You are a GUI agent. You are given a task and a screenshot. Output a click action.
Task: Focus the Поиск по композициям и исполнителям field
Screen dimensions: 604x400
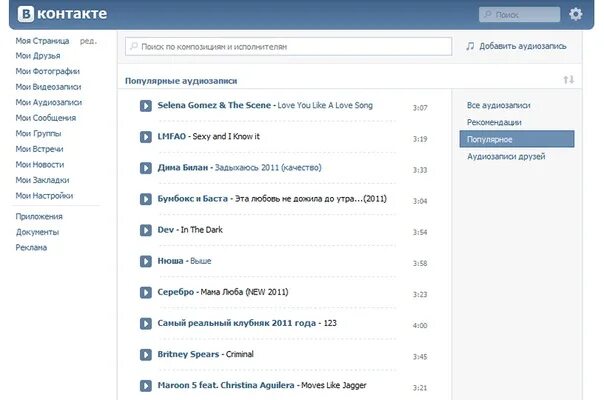pyautogui.click(x=289, y=47)
